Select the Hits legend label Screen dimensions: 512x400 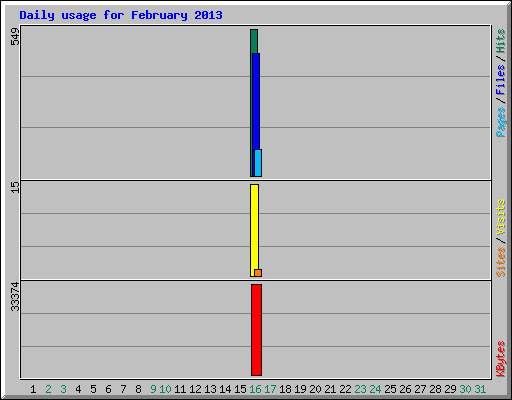[500, 41]
